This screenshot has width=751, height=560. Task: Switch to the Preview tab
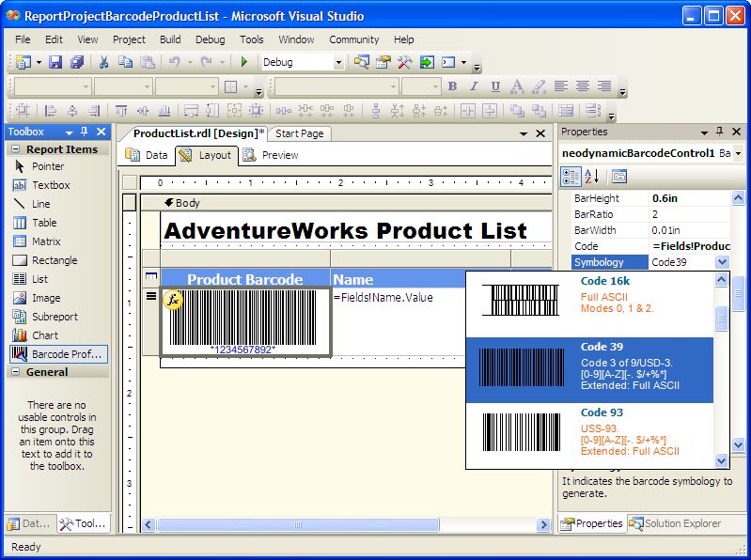(271, 155)
